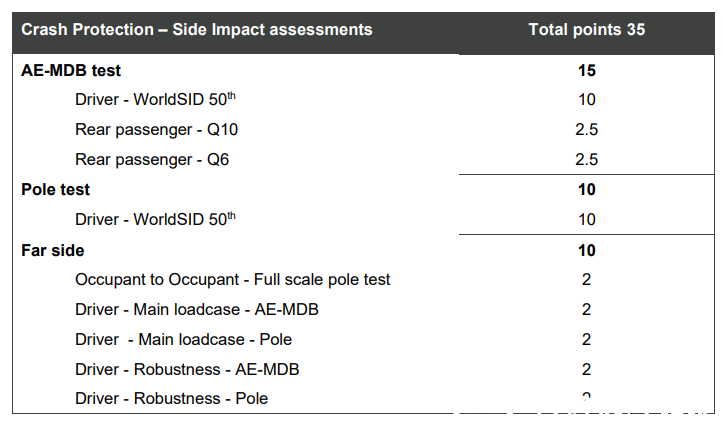Click Driver - Robustness - AE-MDB label
This screenshot has height=433, width=723.
(x=187, y=369)
